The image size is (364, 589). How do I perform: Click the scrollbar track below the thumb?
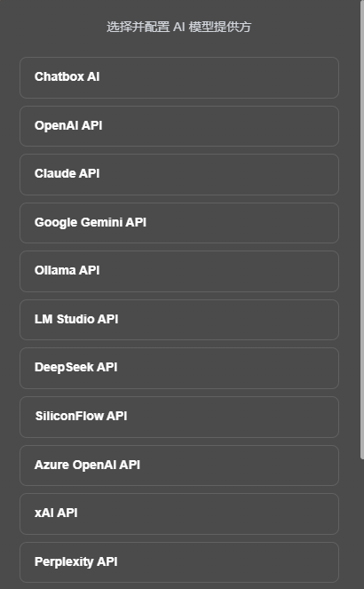point(361,526)
